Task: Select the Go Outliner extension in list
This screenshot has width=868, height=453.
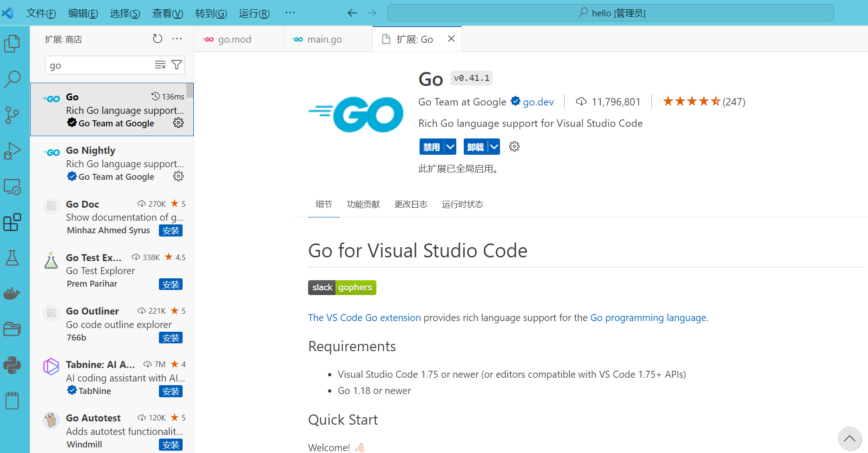Action: pos(112,324)
